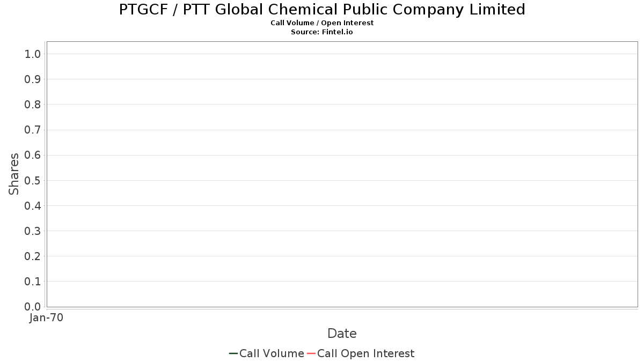Select the Call Volume legend label
This screenshot has height=362, width=644.
coord(272,353)
